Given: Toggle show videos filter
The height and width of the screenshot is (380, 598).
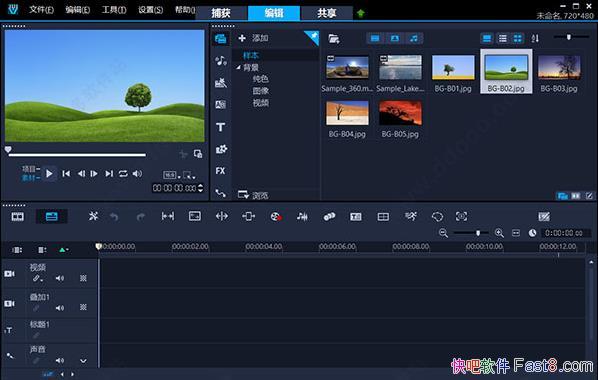Looking at the screenshot, I should pyautogui.click(x=375, y=38).
